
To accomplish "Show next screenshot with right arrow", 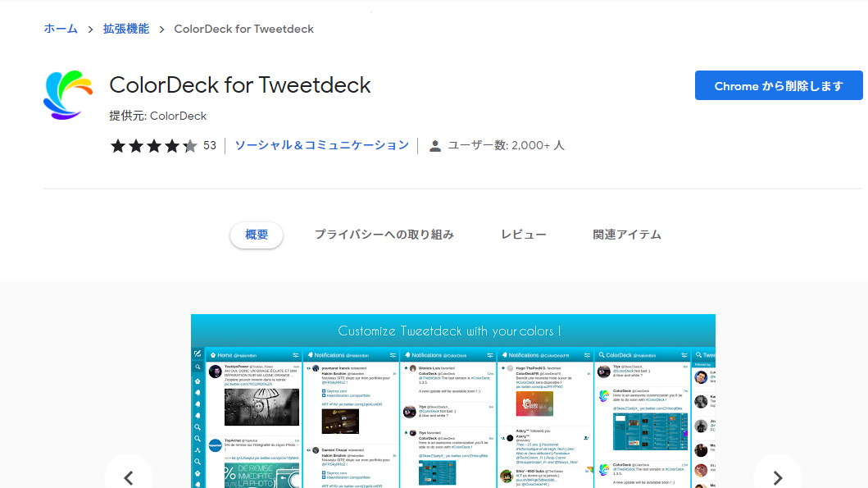I will pos(777,477).
